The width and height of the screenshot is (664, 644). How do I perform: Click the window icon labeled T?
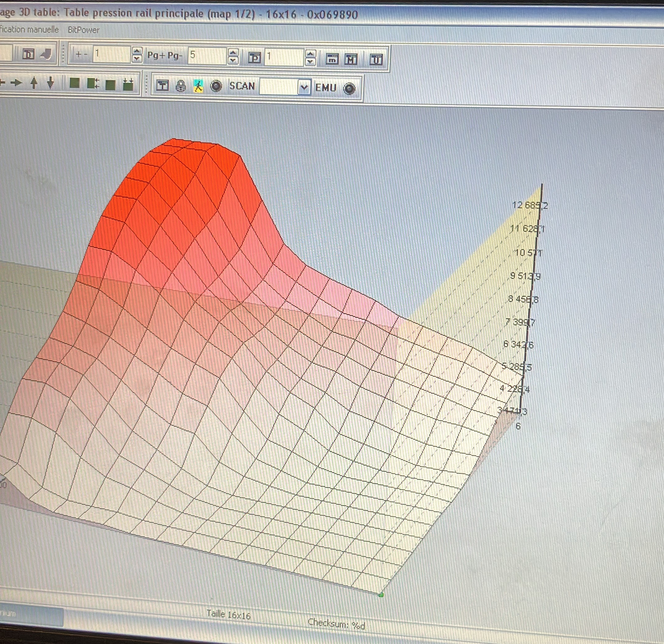coord(162,86)
